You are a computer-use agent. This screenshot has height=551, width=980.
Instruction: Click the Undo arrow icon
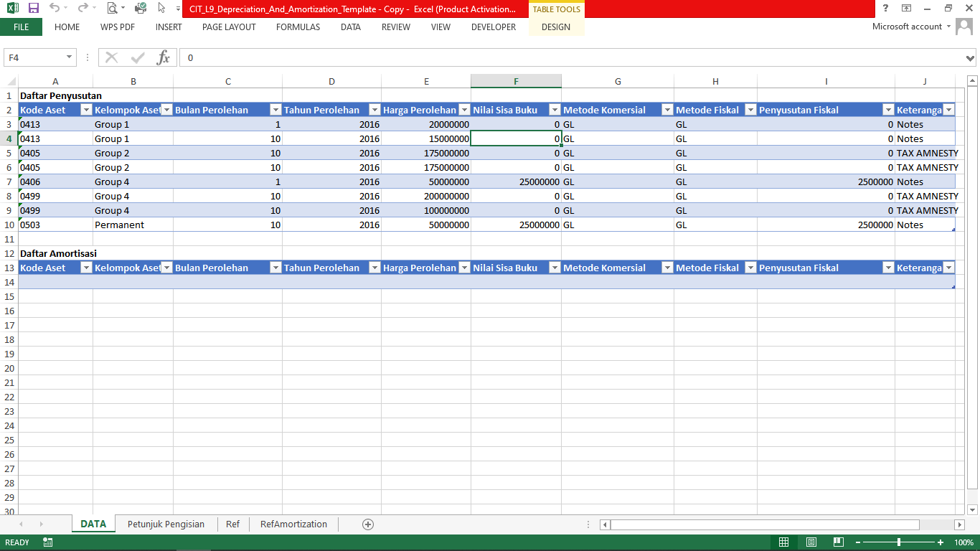click(55, 9)
